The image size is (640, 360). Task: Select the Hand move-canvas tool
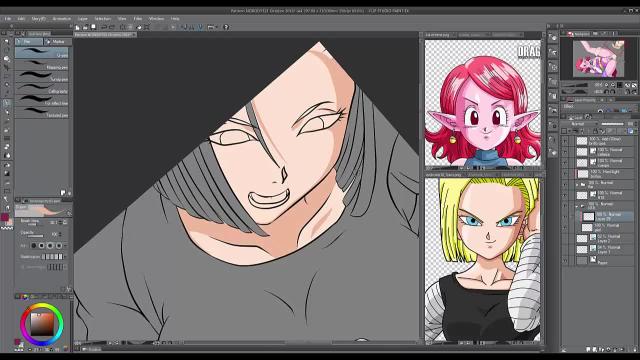pyautogui.click(x=7, y=50)
